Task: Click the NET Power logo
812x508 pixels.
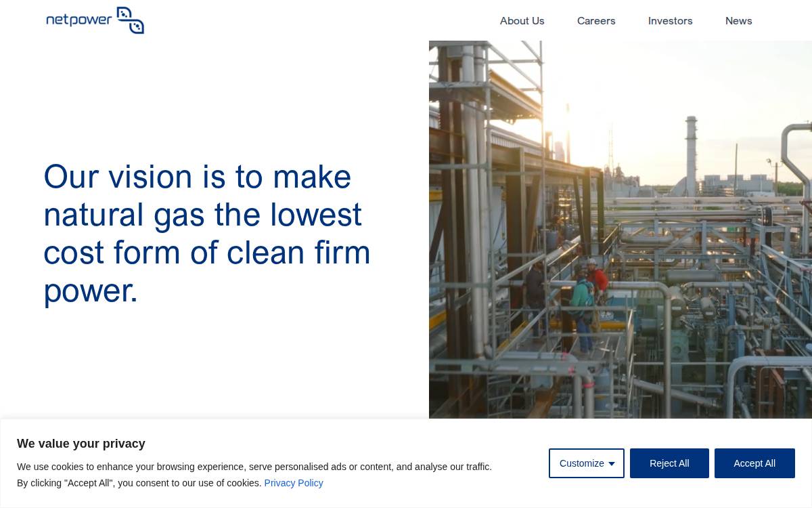Action: (95, 20)
